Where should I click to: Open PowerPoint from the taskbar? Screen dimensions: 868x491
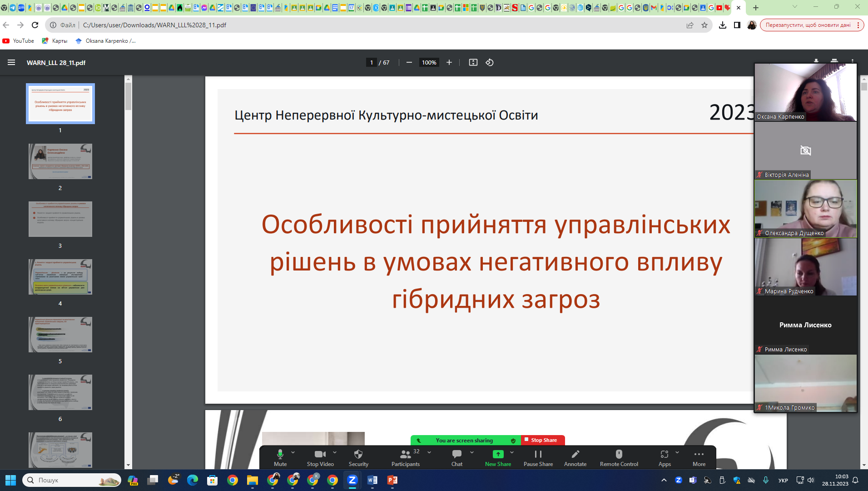click(392, 480)
